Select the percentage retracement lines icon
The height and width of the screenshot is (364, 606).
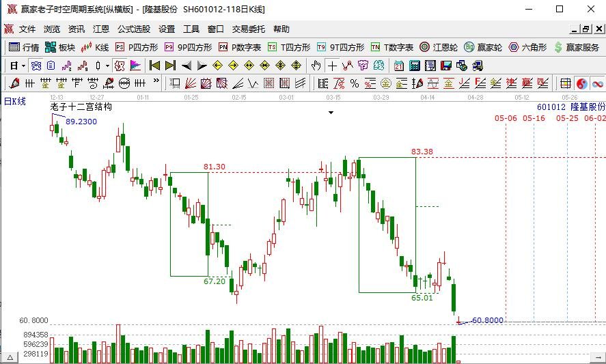coord(370,83)
